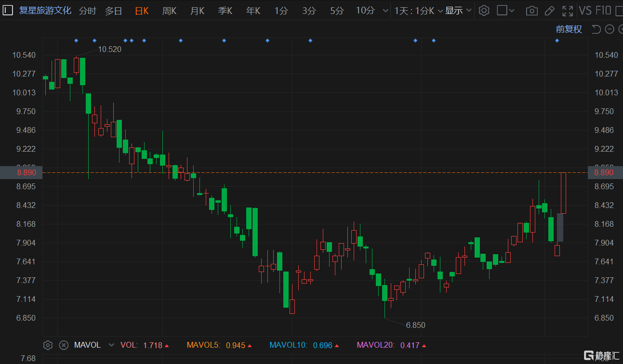623x364 pixels.
Task: Enter fullscreen chart view
Action: (568, 11)
